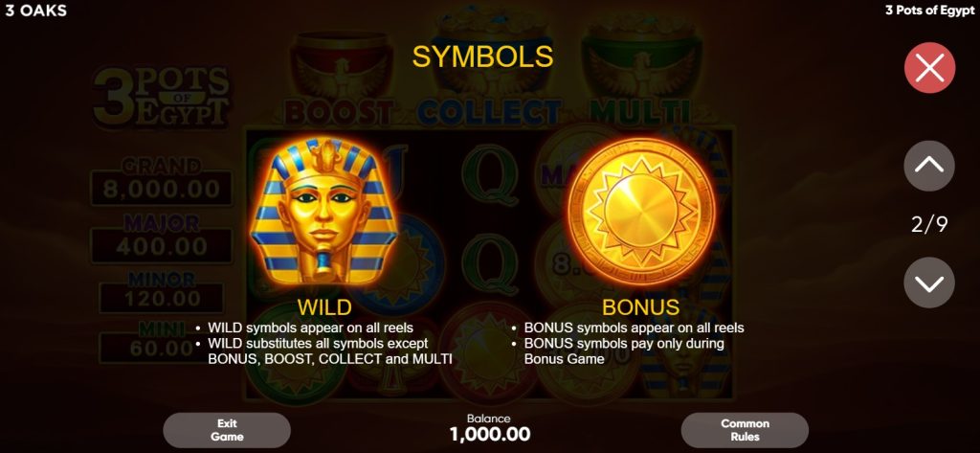Go to previous rules page arrow

coord(928,165)
